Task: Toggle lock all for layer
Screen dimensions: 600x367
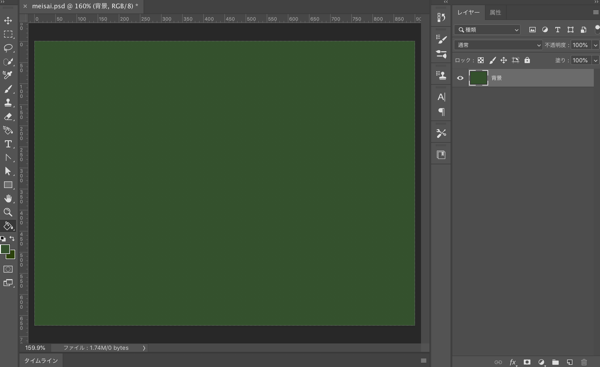Action: (x=527, y=60)
